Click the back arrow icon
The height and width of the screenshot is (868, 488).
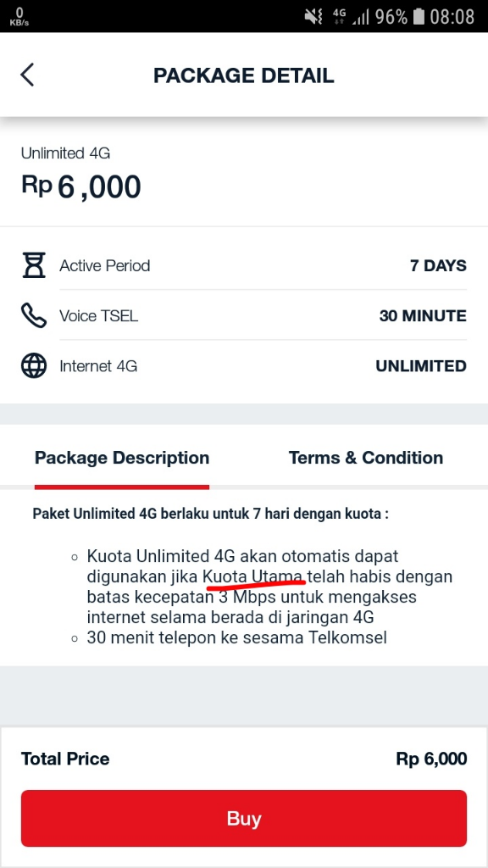pyautogui.click(x=26, y=75)
